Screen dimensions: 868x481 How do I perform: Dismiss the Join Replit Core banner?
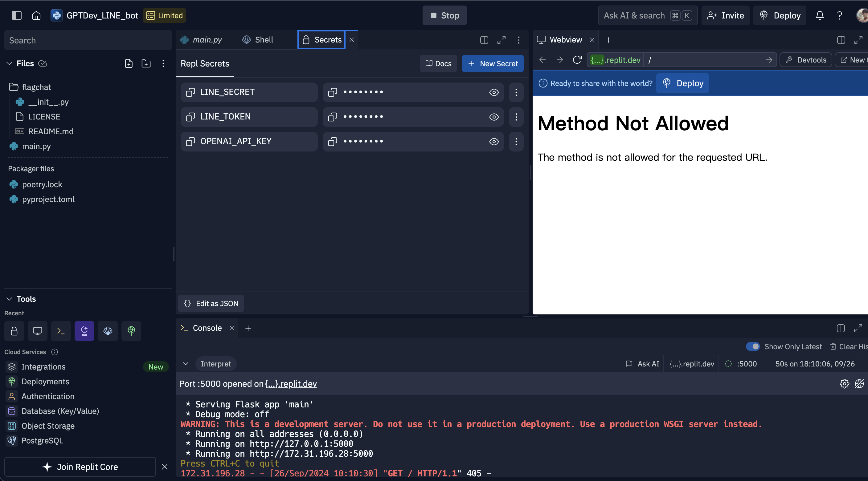point(164,467)
